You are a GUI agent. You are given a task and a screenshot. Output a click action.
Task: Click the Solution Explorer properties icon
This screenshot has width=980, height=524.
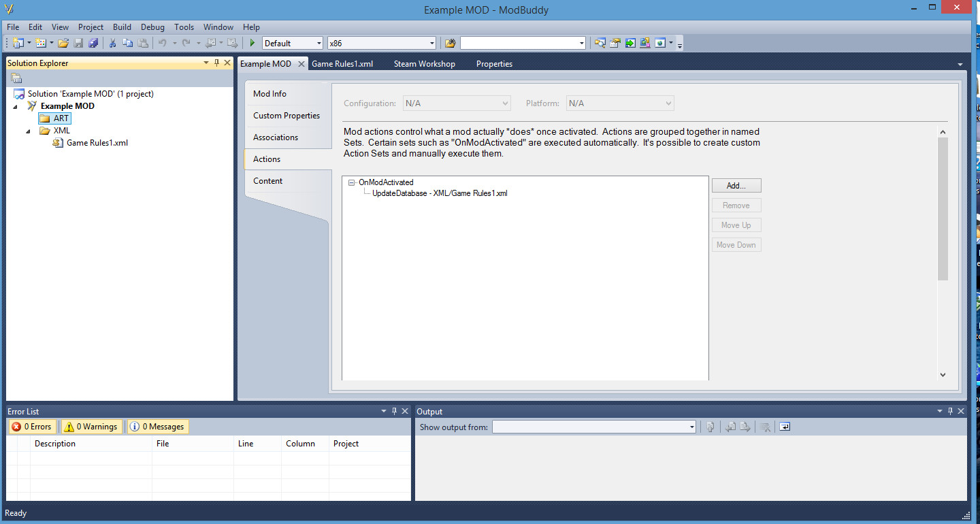coord(16,78)
